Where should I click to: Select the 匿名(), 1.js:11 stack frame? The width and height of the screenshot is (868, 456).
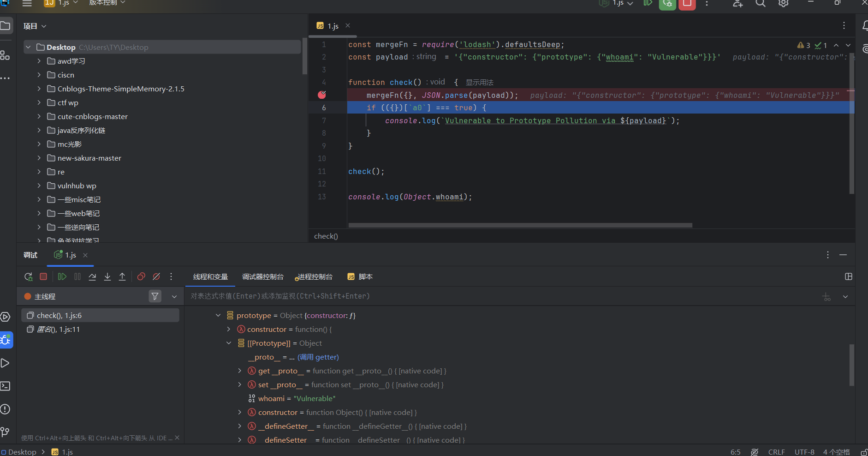pos(100,329)
